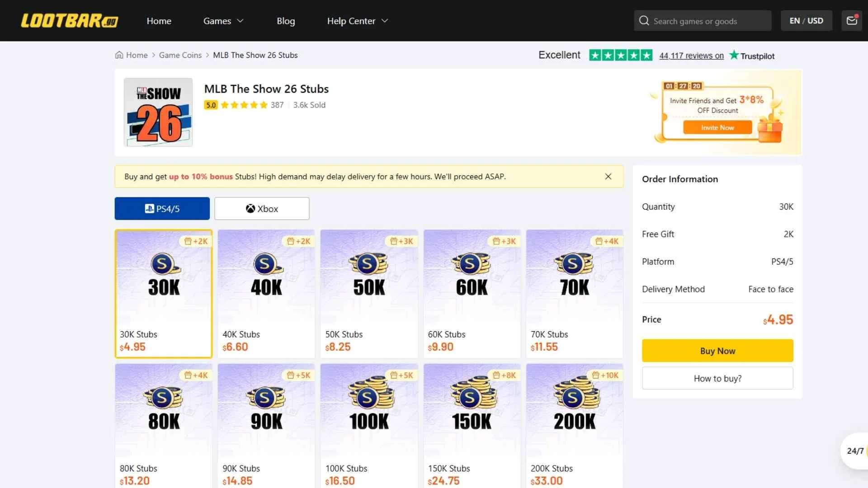Image resolution: width=868 pixels, height=488 pixels.
Task: Select the 30K Stubs package
Action: coord(164,294)
